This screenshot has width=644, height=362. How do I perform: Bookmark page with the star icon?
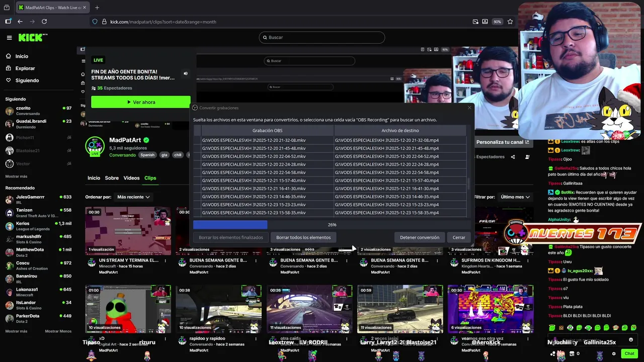pyautogui.click(x=510, y=22)
